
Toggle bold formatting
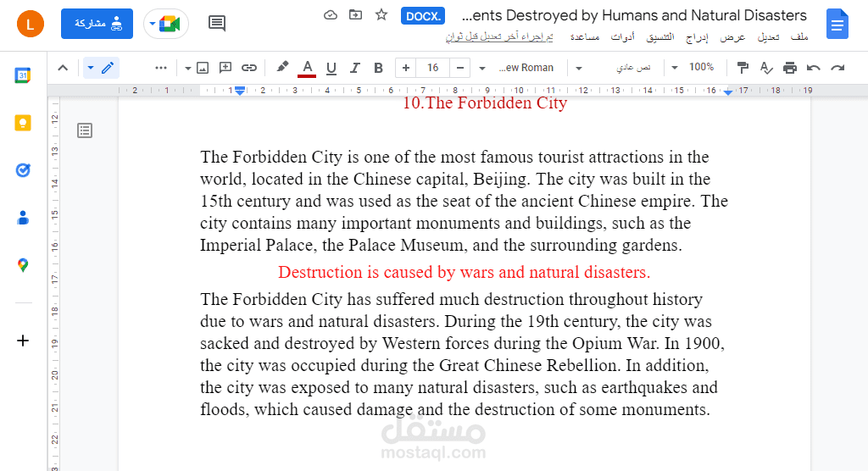tap(379, 68)
